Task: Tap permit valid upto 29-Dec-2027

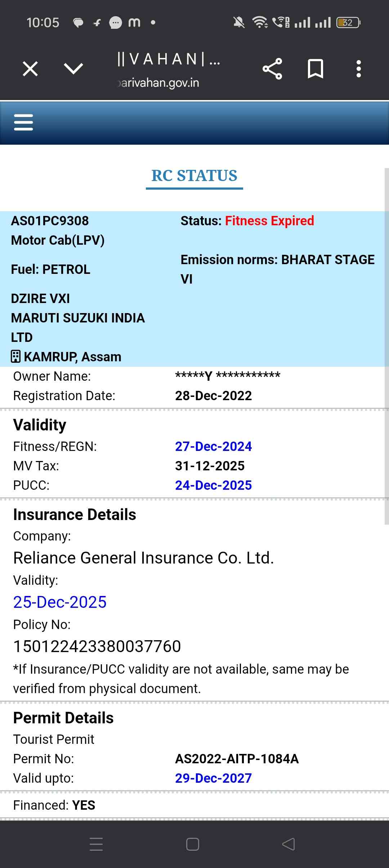Action: [213, 778]
